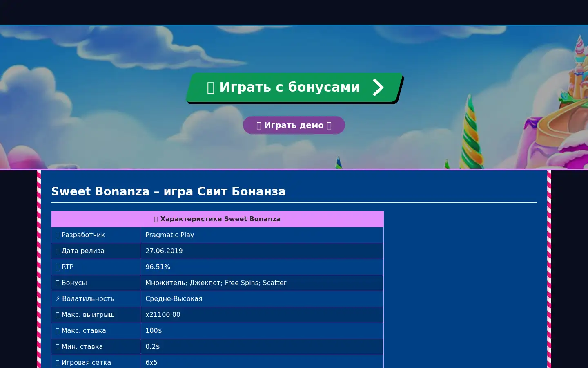The image size is (588, 368).
Task: Click the purple 'Играть демо' button
Action: click(294, 125)
